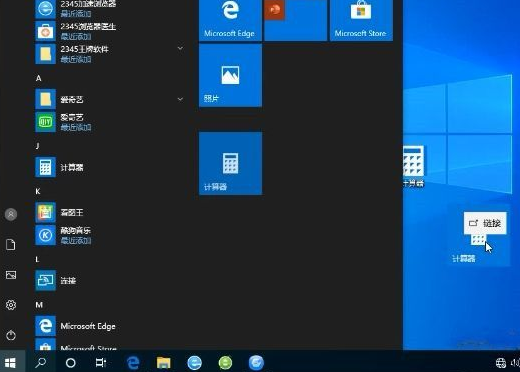Launch 看图王 from the app list
This screenshot has height=372, width=520.
tap(109, 212)
